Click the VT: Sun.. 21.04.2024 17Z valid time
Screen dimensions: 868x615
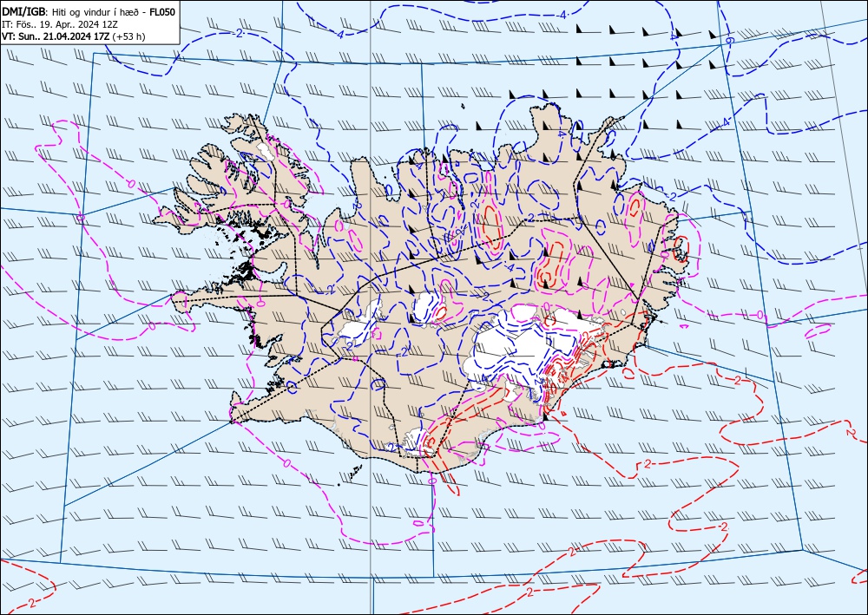(x=56, y=36)
